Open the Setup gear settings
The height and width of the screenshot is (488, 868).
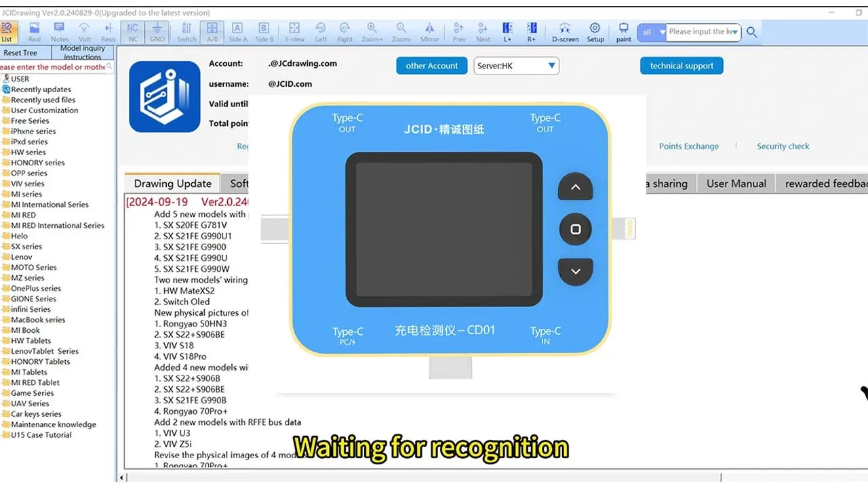(595, 32)
